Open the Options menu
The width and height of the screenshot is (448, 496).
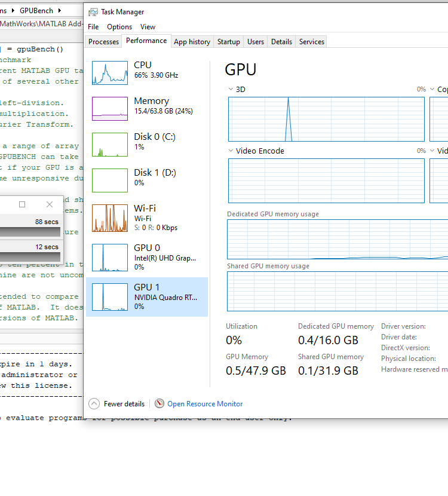119,27
